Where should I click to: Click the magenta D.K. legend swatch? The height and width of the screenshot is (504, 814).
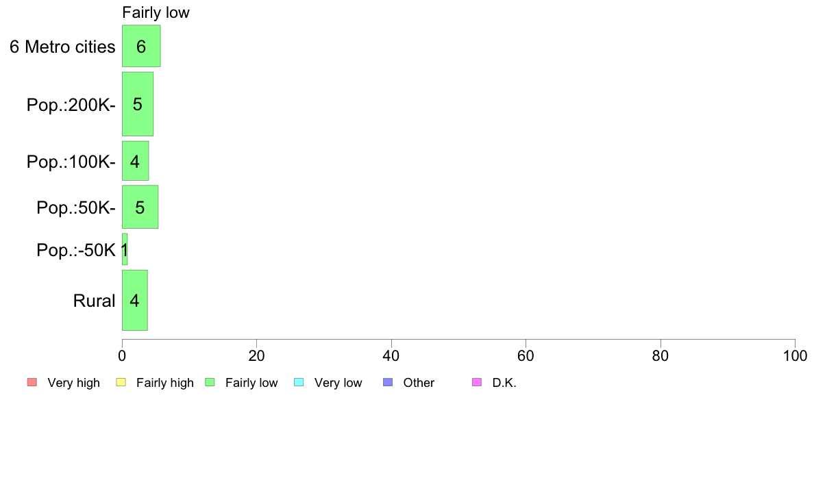(477, 383)
